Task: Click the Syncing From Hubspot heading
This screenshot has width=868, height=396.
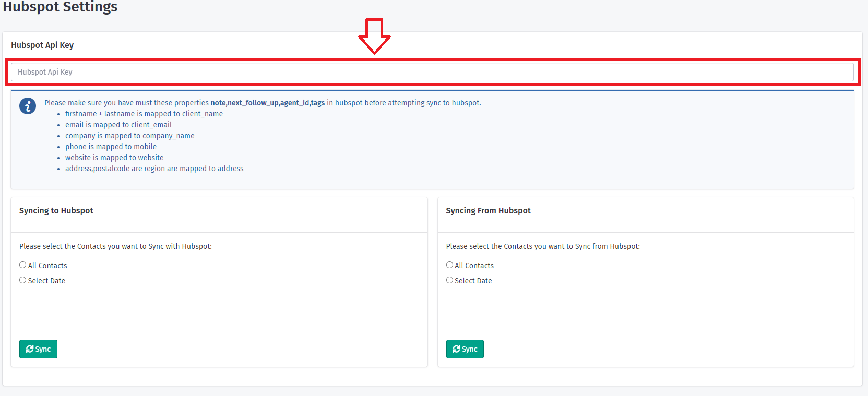Action: (488, 210)
